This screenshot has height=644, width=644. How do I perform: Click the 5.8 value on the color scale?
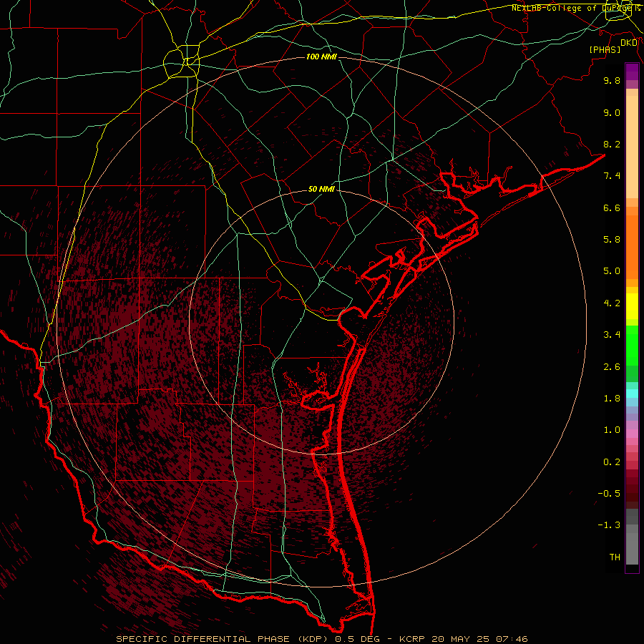click(x=612, y=240)
